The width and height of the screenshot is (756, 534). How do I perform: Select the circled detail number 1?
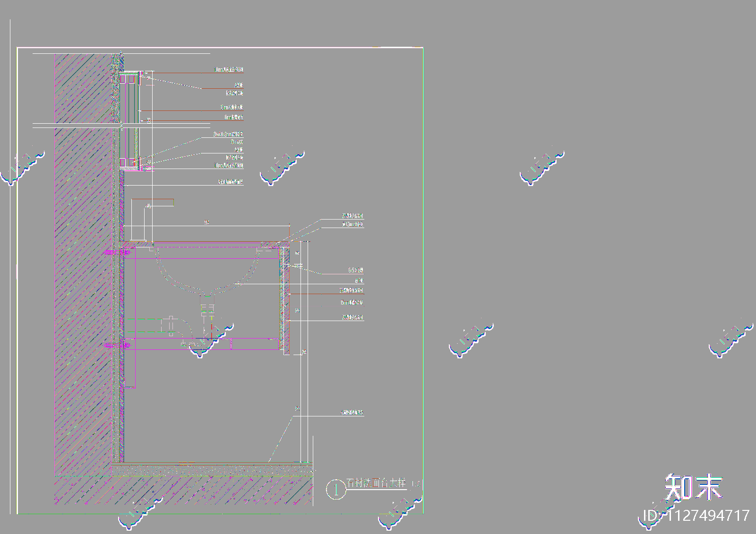click(336, 489)
